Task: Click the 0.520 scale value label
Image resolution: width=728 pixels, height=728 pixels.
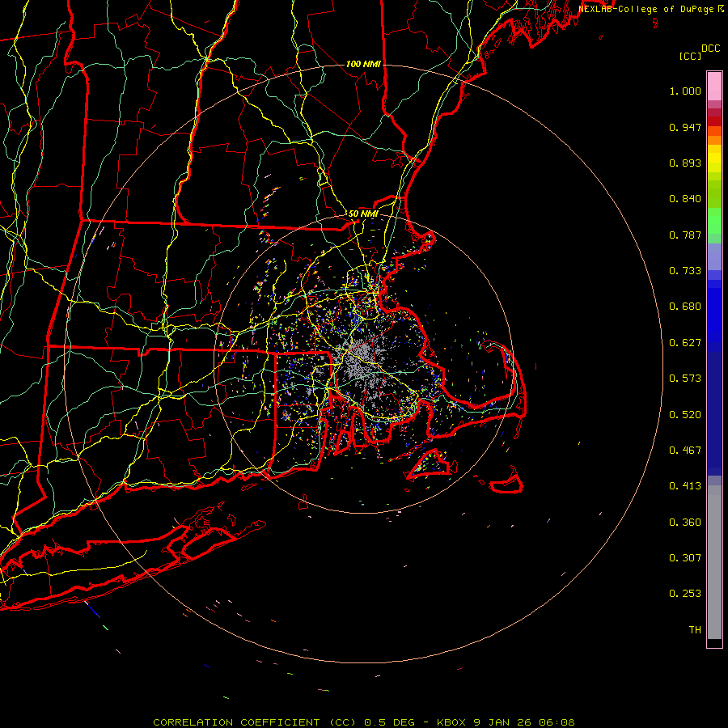Action: tap(685, 415)
